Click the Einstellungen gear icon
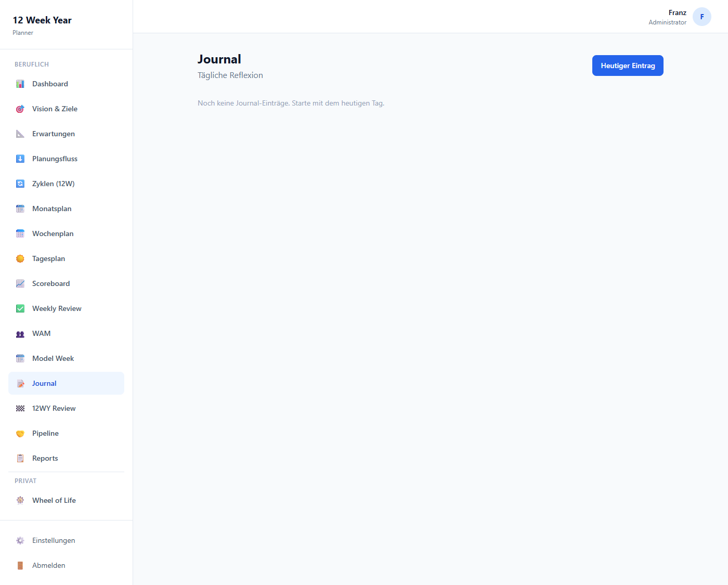Screen dimensions: 728x585 pos(20,541)
